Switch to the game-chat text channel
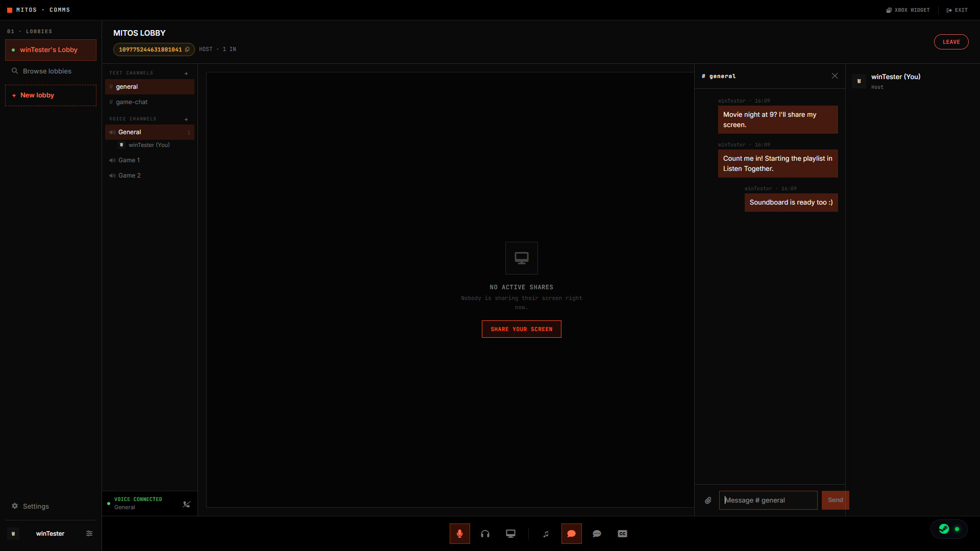980x551 pixels. point(150,102)
